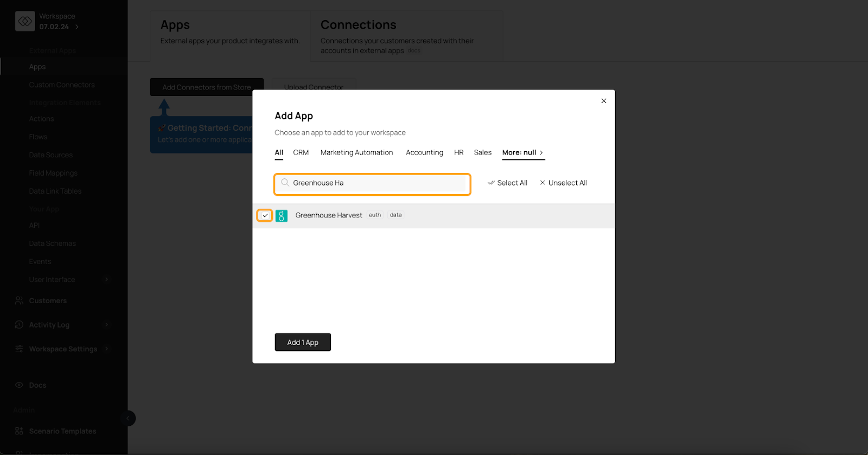Click the search magnifier icon
Image resolution: width=868 pixels, height=455 pixels.
coord(285,183)
